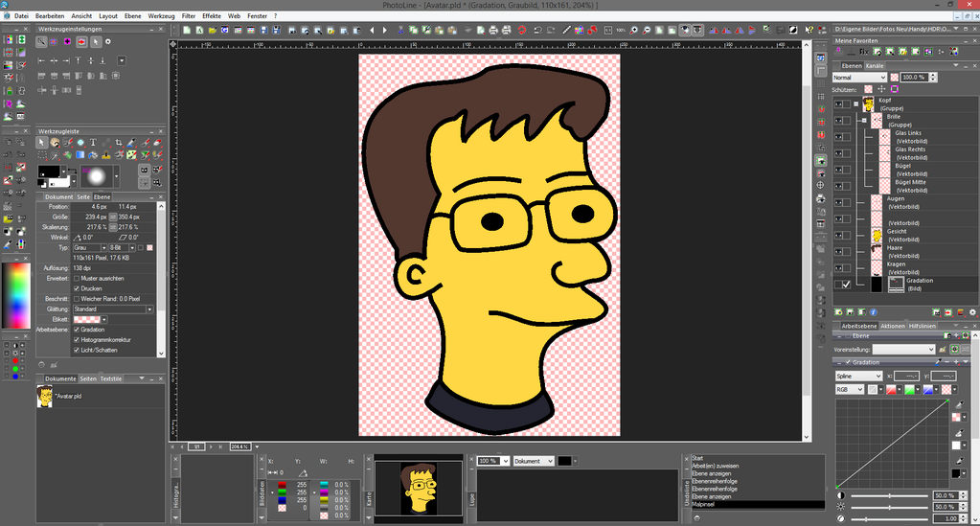Image resolution: width=980 pixels, height=526 pixels.
Task: Click the 'fix' icon in Meine Favoriten
Action: click(864, 52)
